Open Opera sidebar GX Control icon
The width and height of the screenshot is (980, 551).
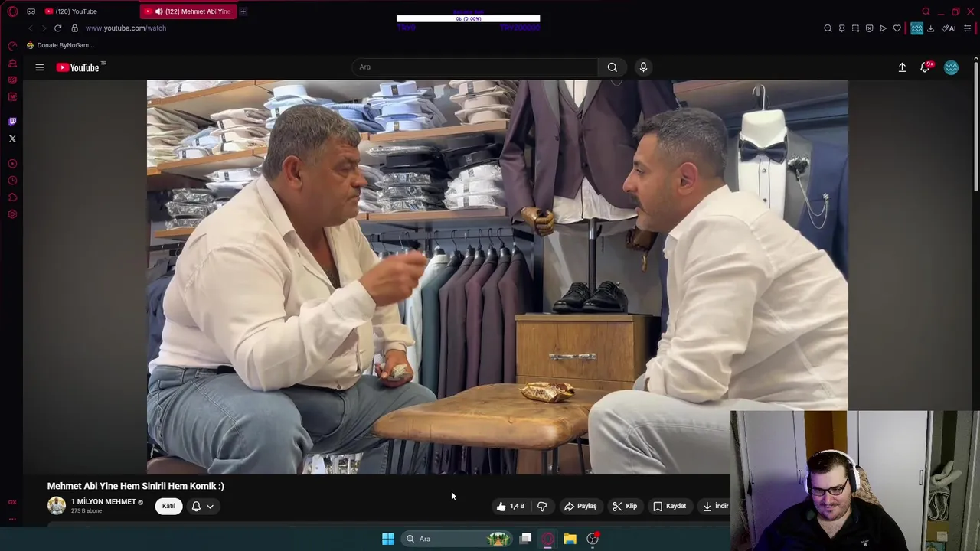coord(12,45)
